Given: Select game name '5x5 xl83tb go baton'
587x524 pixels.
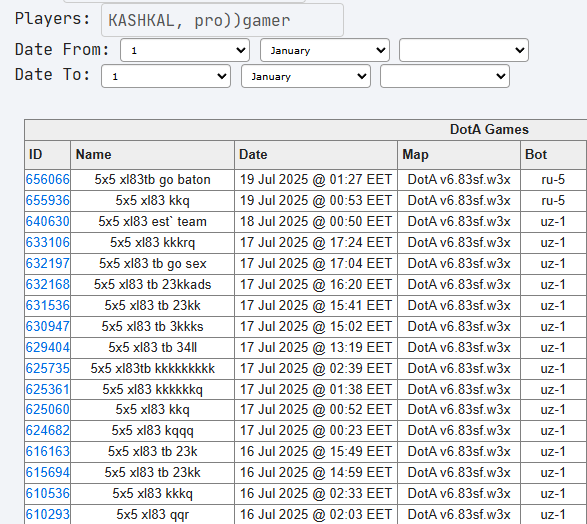Looking at the screenshot, I should [x=152, y=180].
